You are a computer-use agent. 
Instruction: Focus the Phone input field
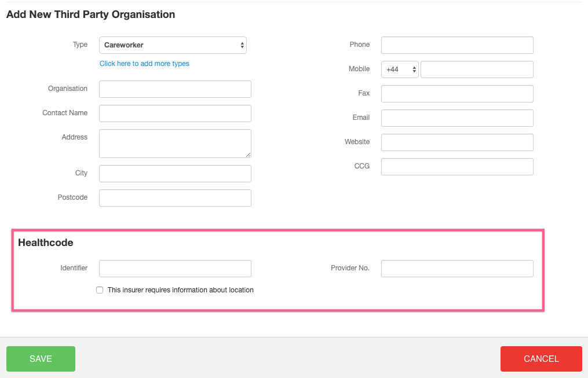(456, 45)
